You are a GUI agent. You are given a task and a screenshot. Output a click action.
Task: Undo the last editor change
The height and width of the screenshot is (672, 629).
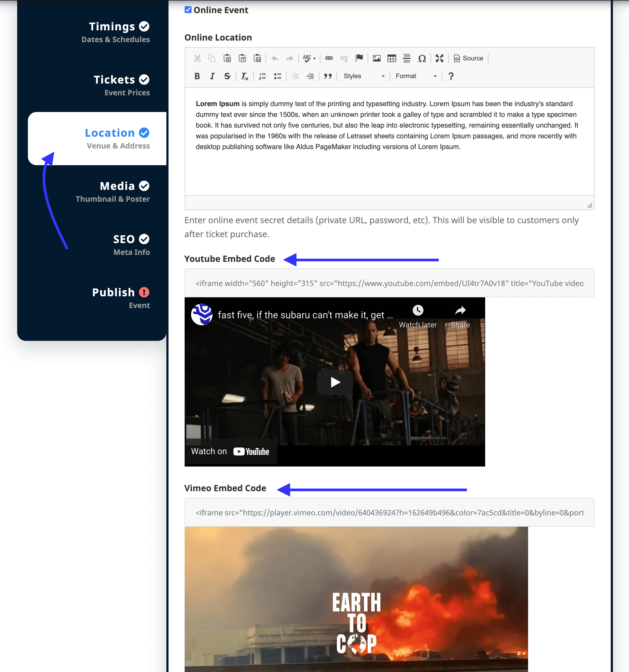click(275, 58)
